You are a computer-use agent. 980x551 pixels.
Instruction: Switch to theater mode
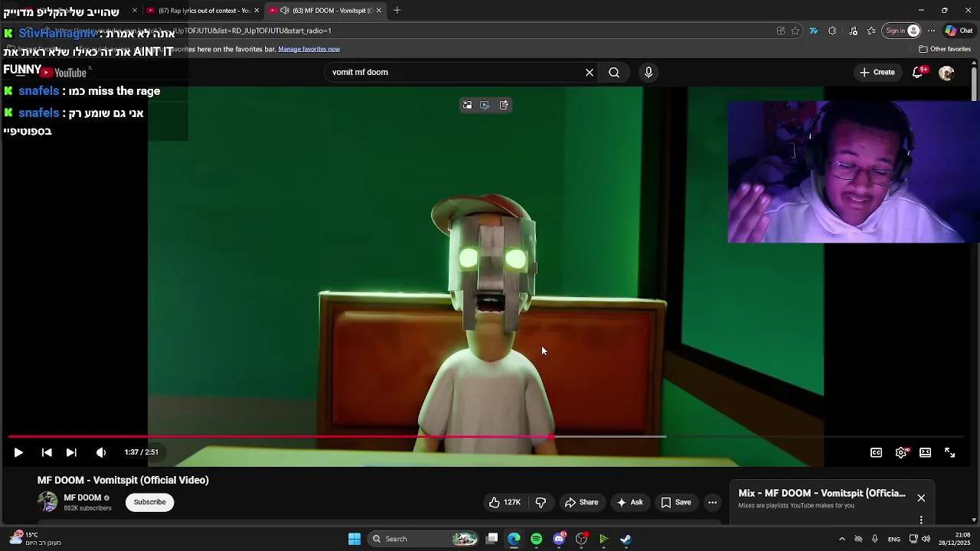tap(925, 452)
